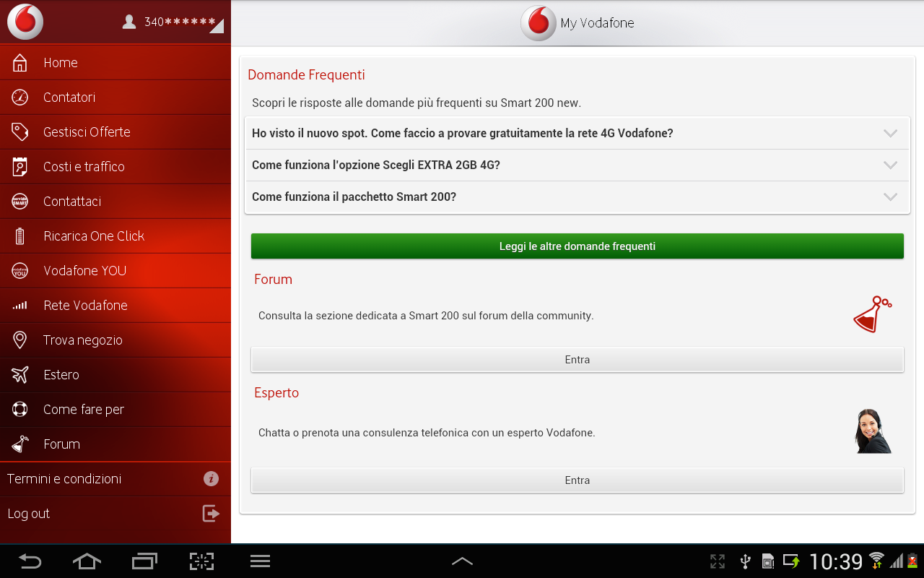Viewport: 924px width, 578px height.
Task: Open Android recent apps
Action: pos(144,561)
